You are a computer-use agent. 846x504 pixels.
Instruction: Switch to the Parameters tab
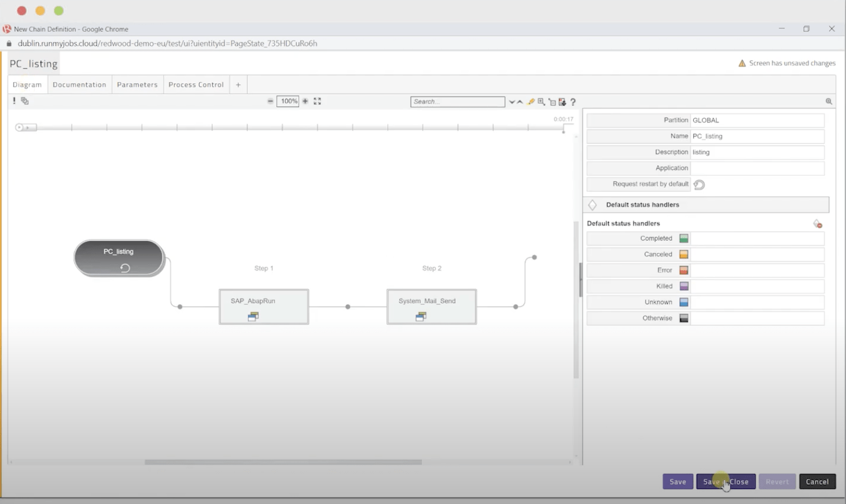tap(137, 84)
